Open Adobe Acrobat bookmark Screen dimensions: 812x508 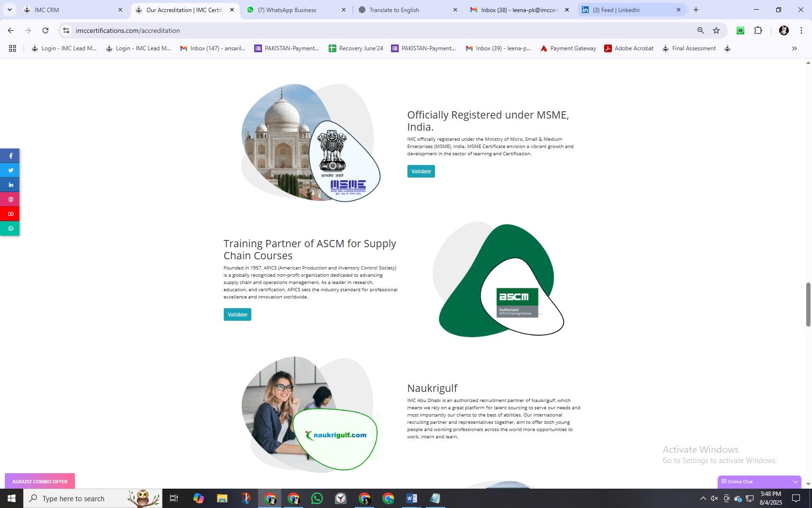point(629,48)
